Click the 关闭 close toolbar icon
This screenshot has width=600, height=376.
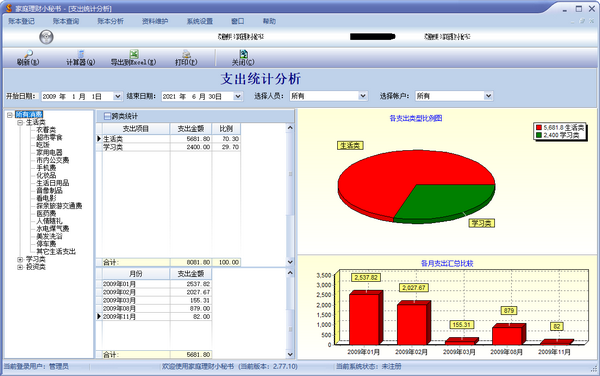point(243,54)
